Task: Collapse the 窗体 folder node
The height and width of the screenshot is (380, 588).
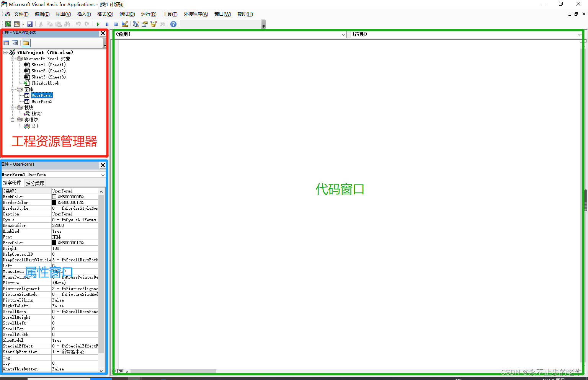Action: [13, 89]
